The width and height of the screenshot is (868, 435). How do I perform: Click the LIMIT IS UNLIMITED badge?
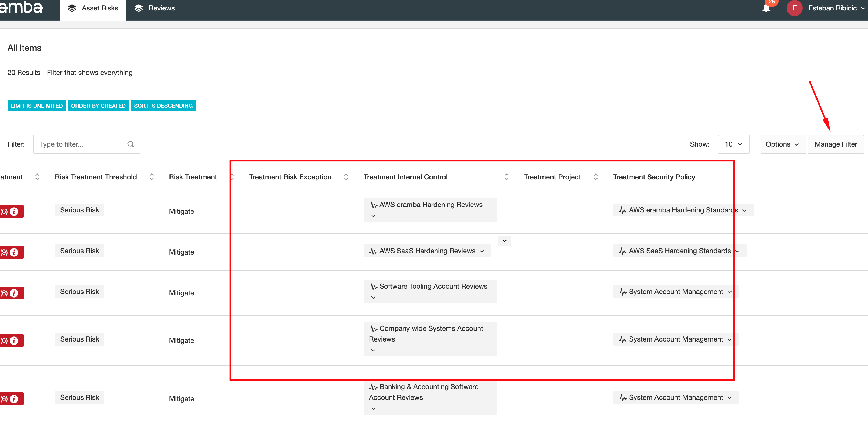click(x=37, y=105)
